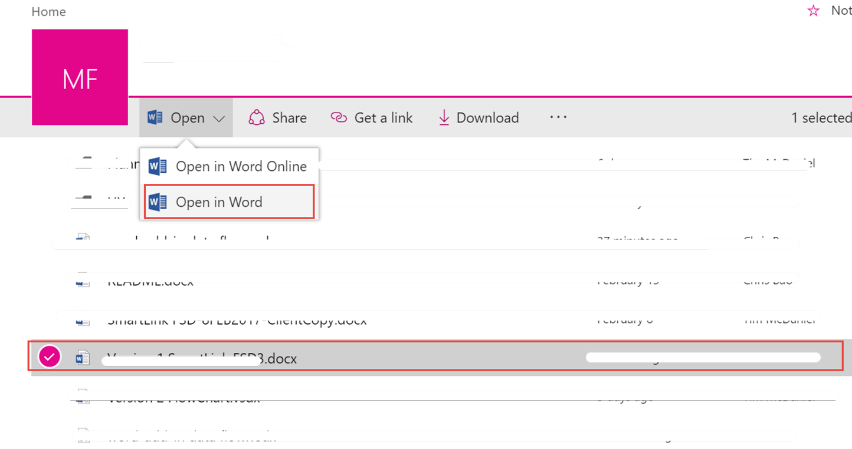Click the Get a link chain icon

[338, 118]
